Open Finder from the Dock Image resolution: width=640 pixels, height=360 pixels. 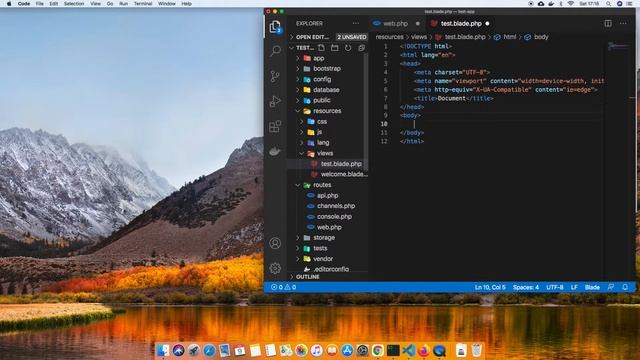pyautogui.click(x=163, y=350)
